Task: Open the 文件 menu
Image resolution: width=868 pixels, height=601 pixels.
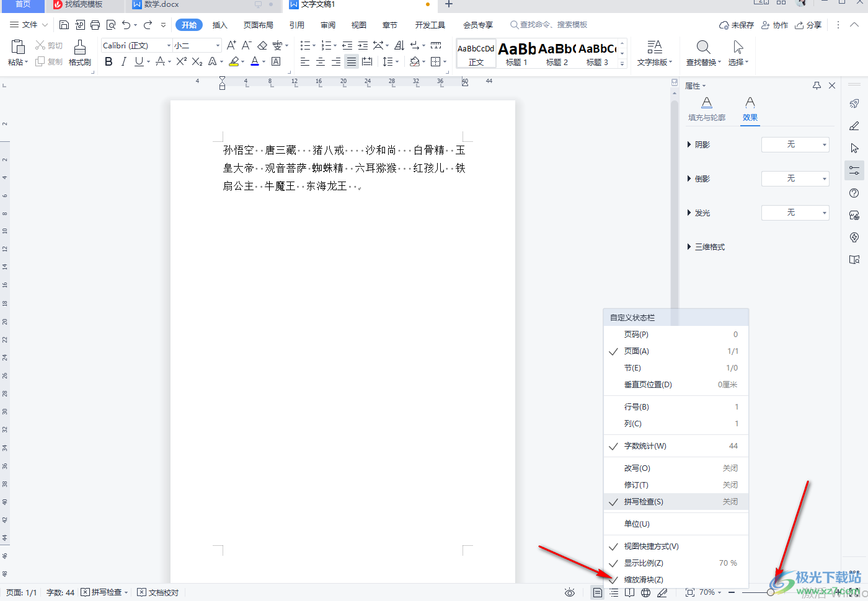Action: coord(29,25)
